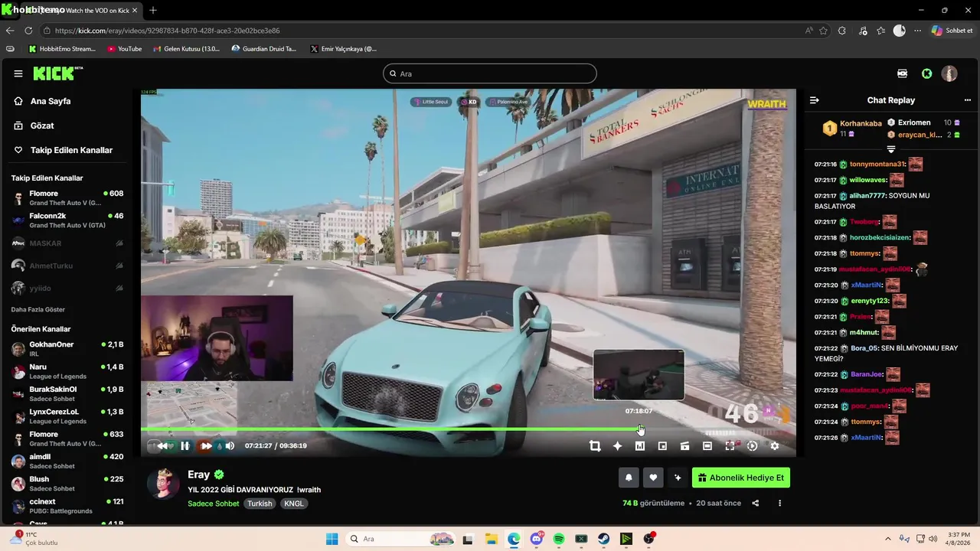Rewind the video with the back arrows
Image resolution: width=980 pixels, height=551 pixels.
point(162,446)
